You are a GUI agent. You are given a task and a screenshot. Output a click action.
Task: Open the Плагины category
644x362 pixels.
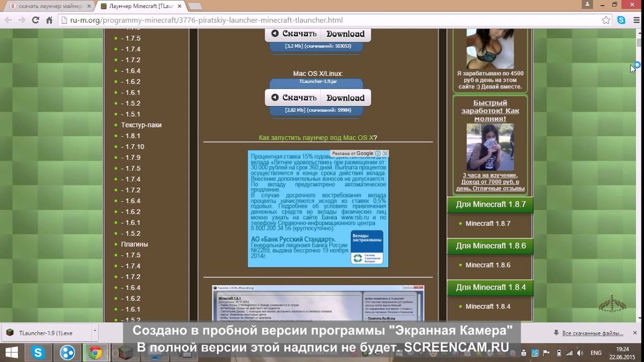coord(134,244)
